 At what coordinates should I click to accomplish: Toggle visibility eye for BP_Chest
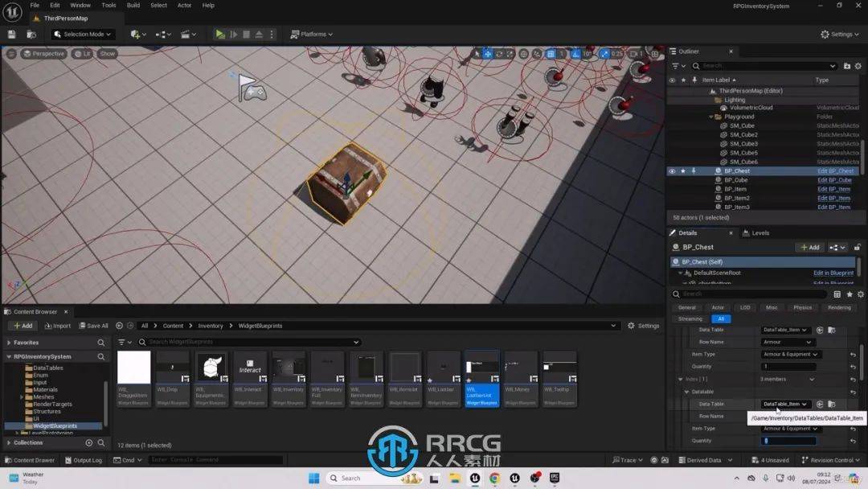point(672,171)
